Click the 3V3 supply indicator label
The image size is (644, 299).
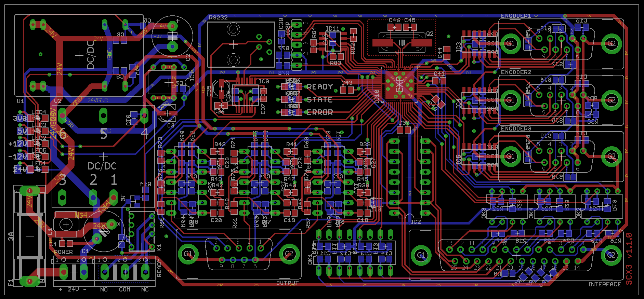(x=20, y=118)
